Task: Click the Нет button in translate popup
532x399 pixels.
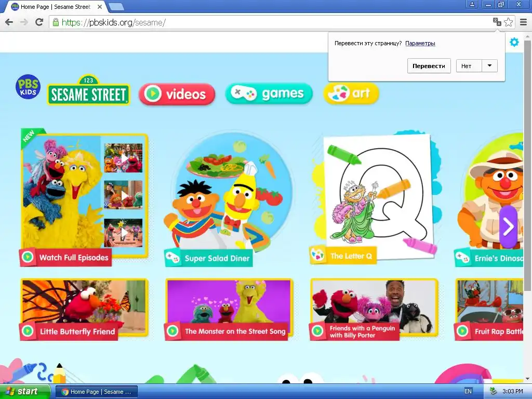Action: pyautogui.click(x=469, y=66)
